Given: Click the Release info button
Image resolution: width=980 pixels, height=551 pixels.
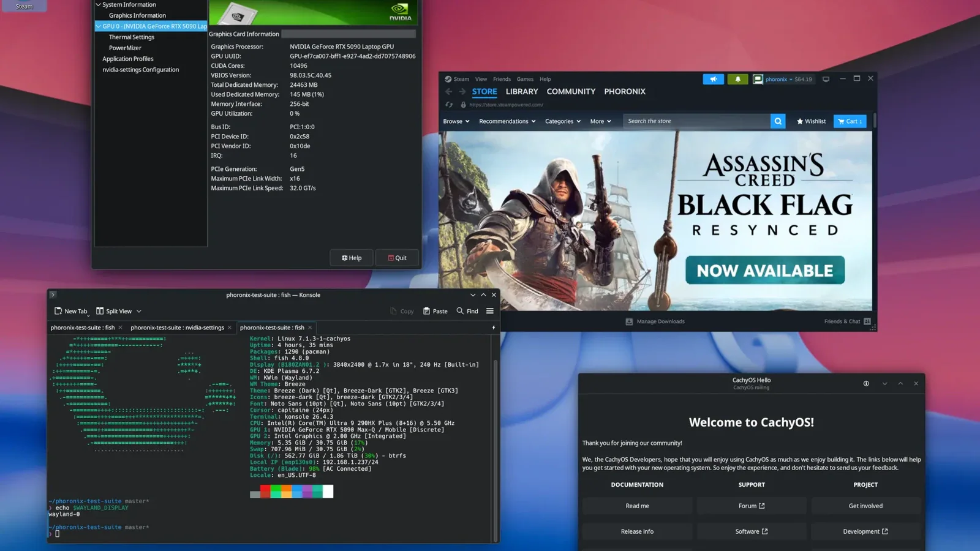Looking at the screenshot, I should point(637,531).
